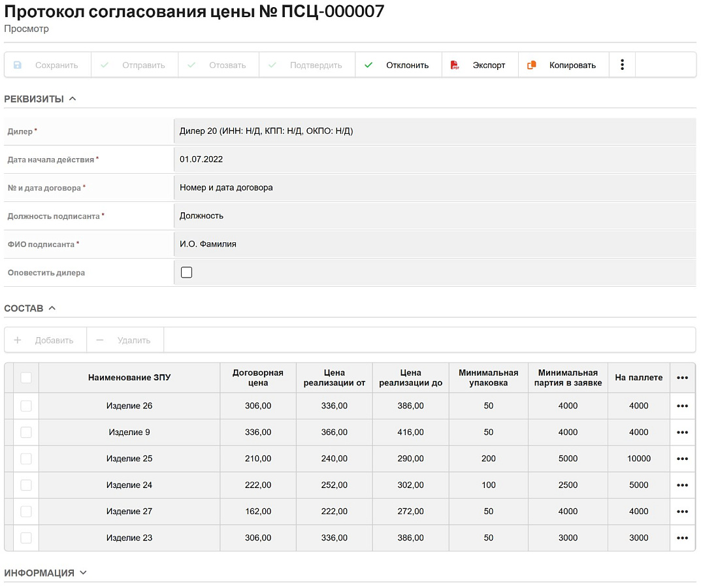Toggle the Оповестить дилера checkbox
Screen dimensions: 701x588
coord(186,272)
